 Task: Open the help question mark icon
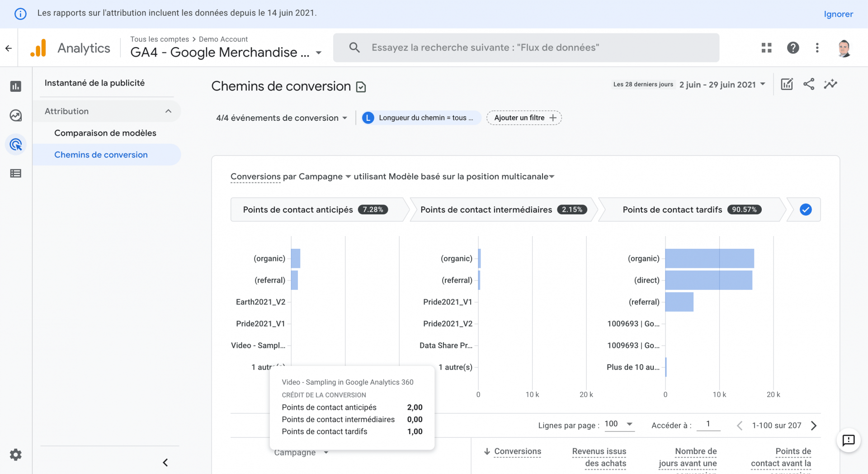coord(793,47)
